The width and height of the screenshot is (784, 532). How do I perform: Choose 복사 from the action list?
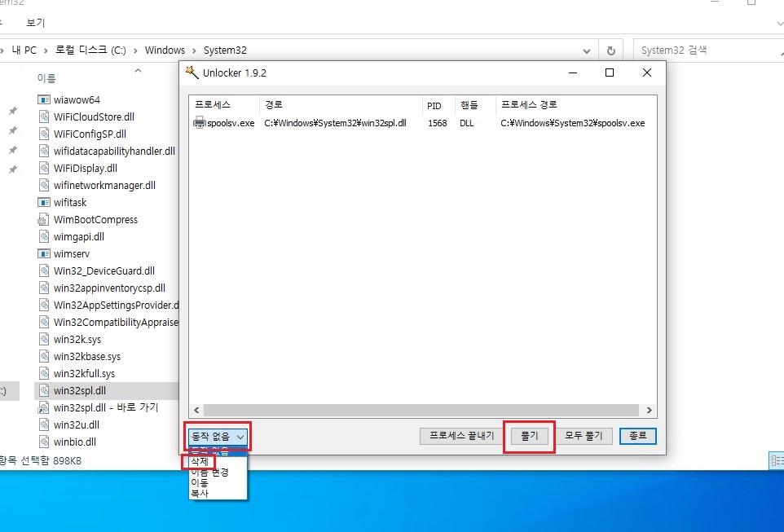tap(199, 493)
